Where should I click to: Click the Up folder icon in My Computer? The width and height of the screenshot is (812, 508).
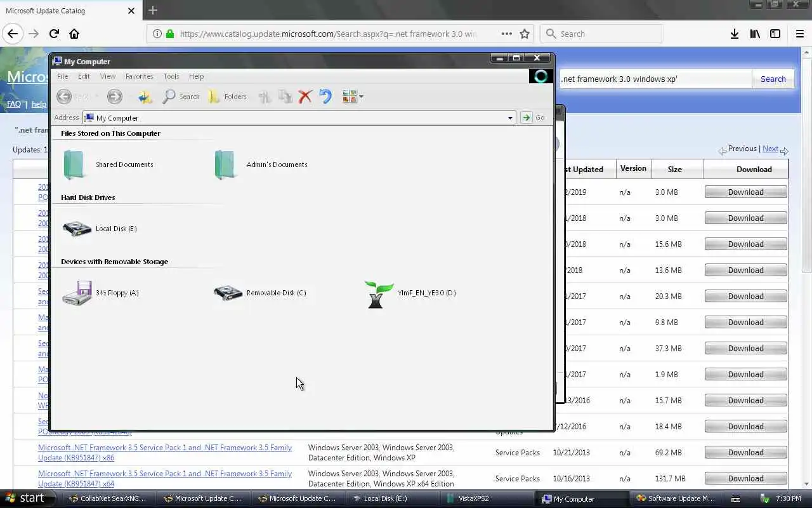coord(145,97)
